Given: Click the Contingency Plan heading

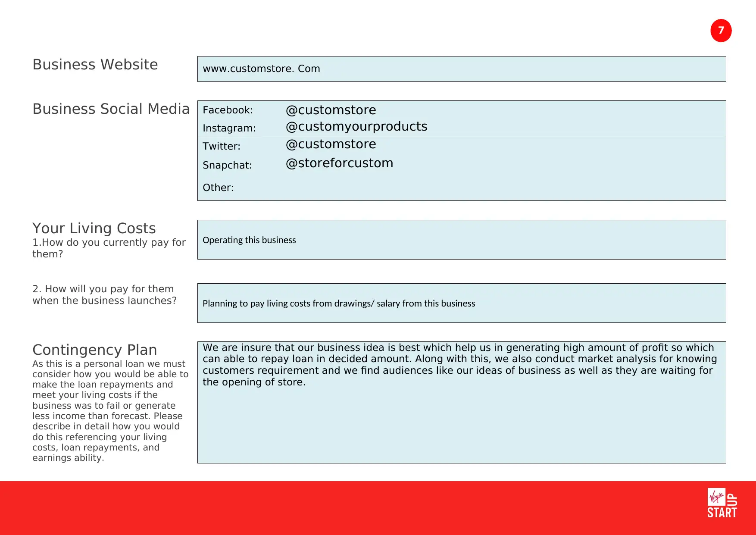Looking at the screenshot, I should (x=95, y=350).
